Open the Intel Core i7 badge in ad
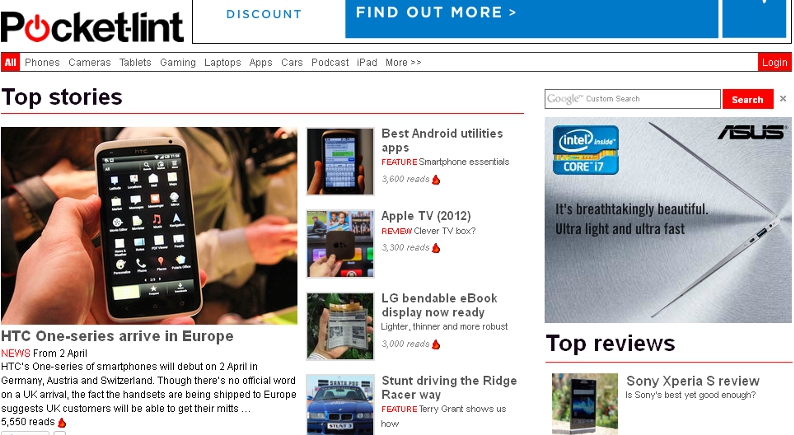 click(x=586, y=150)
